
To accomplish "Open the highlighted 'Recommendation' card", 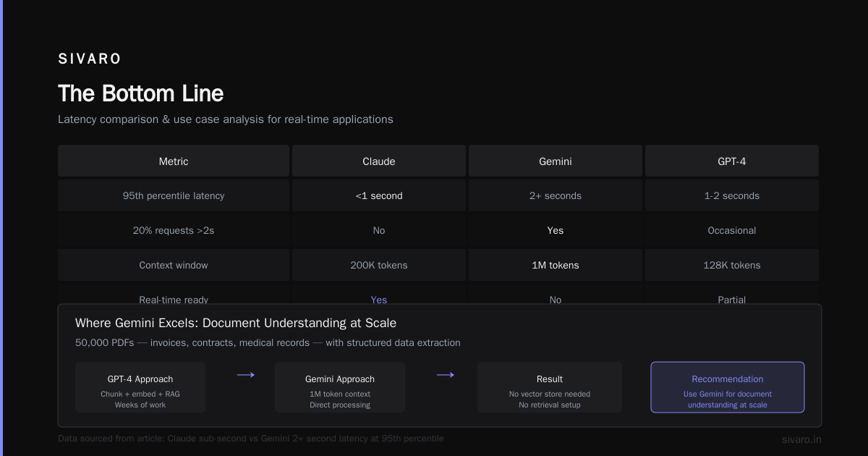I will (x=728, y=387).
